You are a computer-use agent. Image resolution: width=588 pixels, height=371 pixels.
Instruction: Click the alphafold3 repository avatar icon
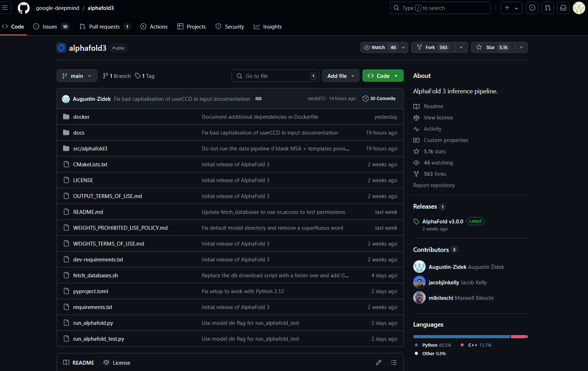[61, 48]
